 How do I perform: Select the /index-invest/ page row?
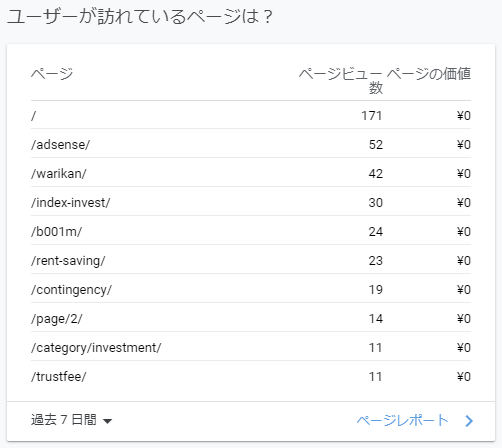[x=251, y=202]
